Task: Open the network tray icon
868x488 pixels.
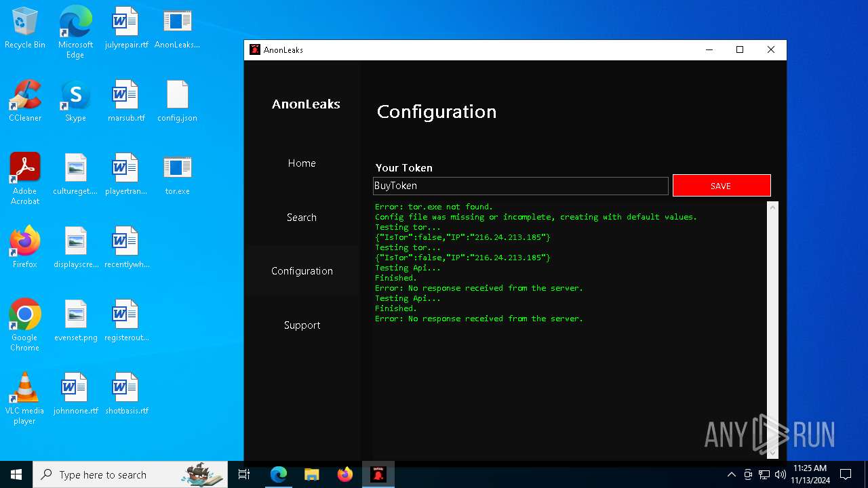Action: click(764, 474)
